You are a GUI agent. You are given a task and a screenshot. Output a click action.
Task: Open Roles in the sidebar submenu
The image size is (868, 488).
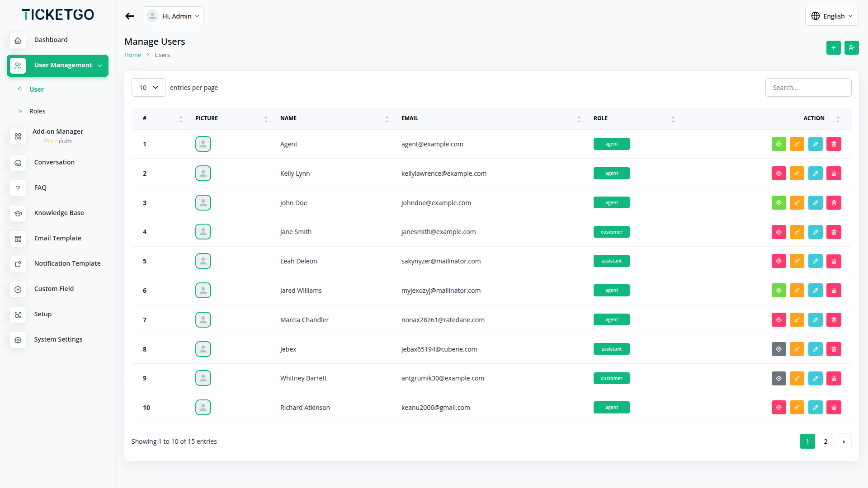[38, 111]
